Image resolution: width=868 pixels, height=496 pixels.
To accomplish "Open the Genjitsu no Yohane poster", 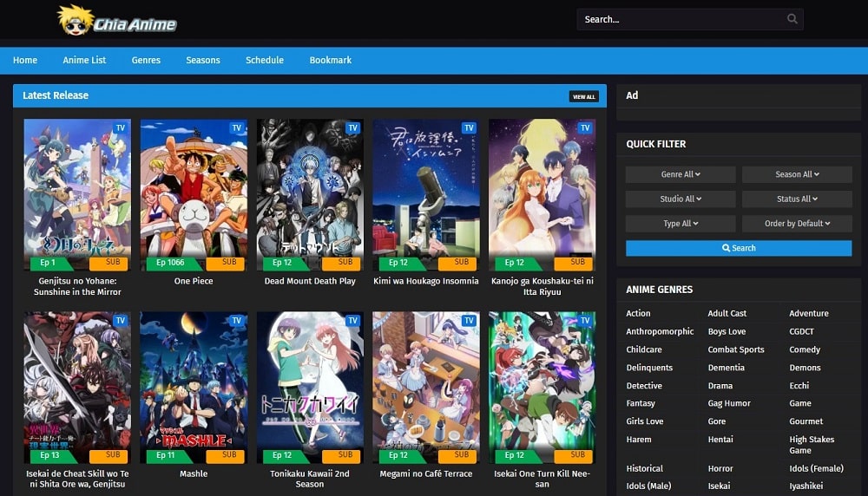I will click(77, 194).
